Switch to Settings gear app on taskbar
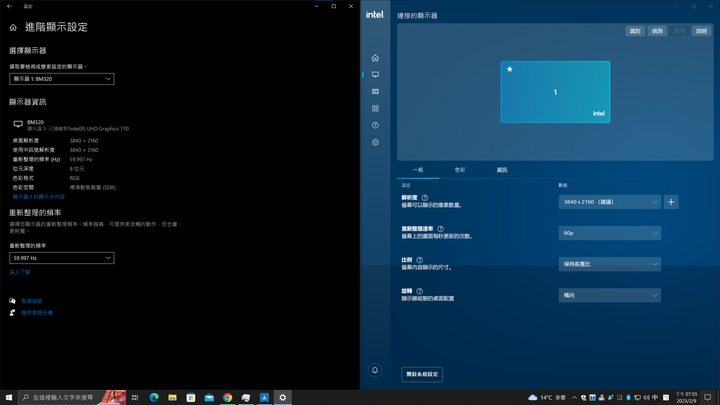The image size is (720, 405). (282, 398)
